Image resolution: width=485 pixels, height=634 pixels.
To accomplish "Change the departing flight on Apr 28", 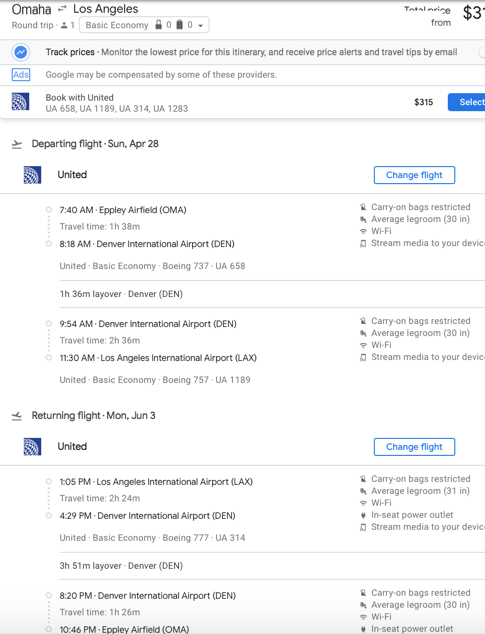I will (414, 175).
